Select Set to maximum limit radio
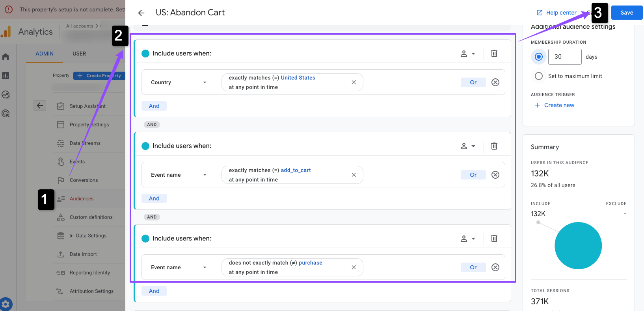The image size is (644, 311). click(x=539, y=76)
